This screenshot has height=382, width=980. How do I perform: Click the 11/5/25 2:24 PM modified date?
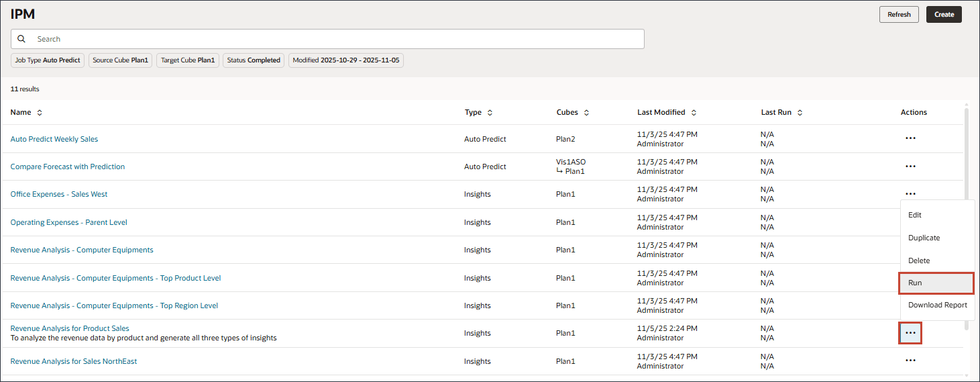click(x=667, y=329)
